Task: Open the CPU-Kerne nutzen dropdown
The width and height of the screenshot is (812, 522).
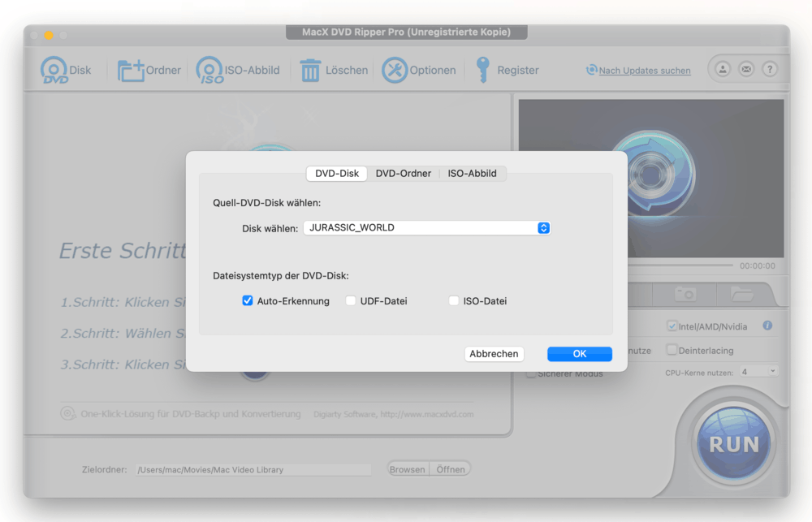Action: (758, 372)
